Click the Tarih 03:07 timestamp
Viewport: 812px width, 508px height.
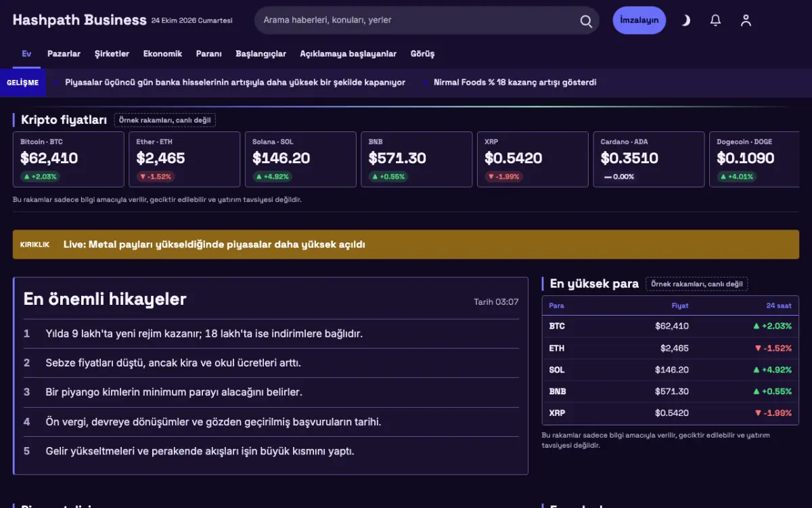tap(496, 302)
